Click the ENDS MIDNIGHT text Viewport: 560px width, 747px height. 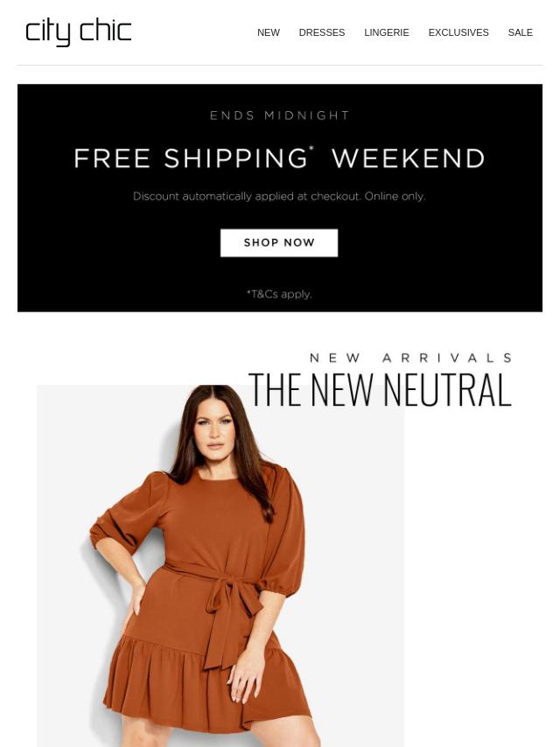pos(280,115)
